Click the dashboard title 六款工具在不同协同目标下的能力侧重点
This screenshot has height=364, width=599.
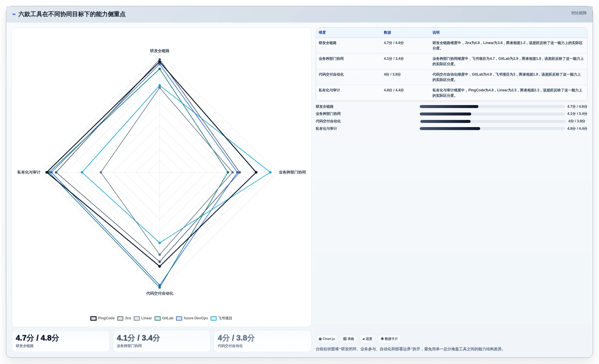point(72,14)
